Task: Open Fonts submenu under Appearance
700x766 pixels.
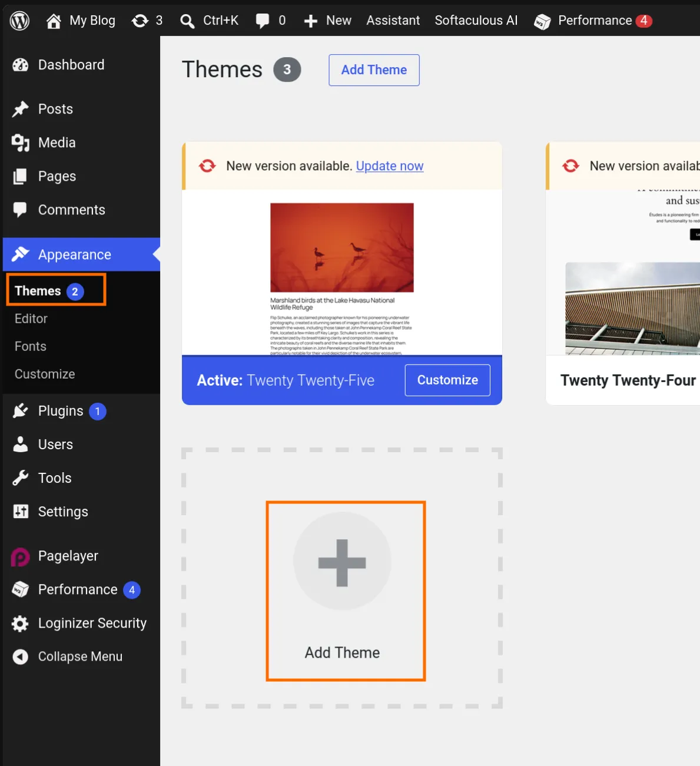Action: (31, 346)
